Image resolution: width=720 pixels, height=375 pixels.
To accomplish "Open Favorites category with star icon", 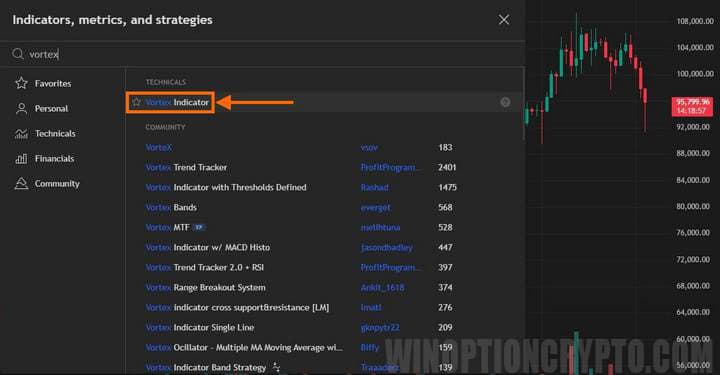I will [x=21, y=83].
